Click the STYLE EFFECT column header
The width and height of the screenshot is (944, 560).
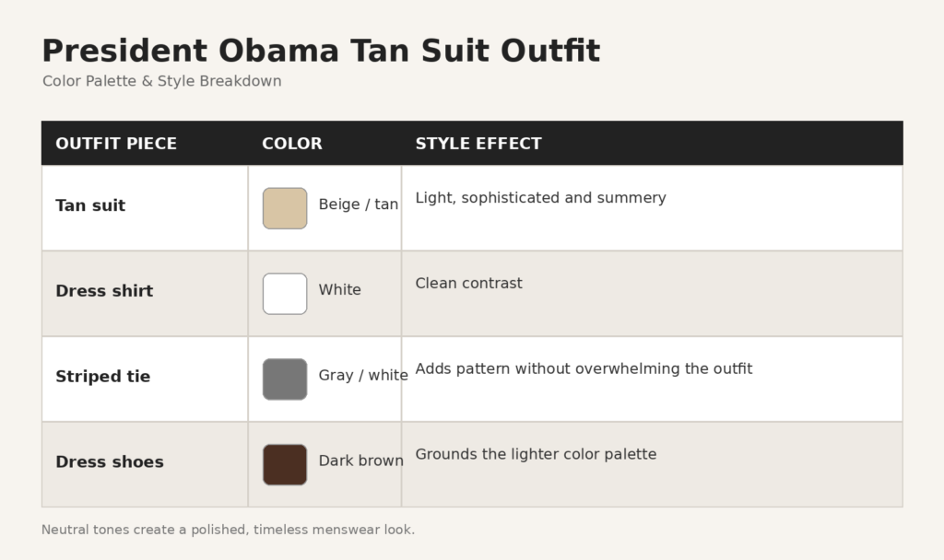click(478, 144)
